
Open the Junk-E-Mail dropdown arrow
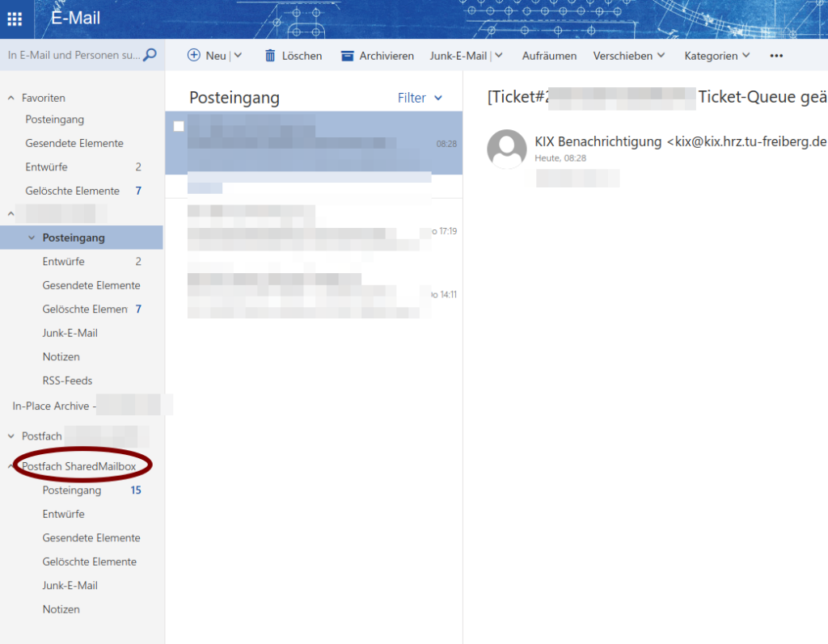pos(498,56)
